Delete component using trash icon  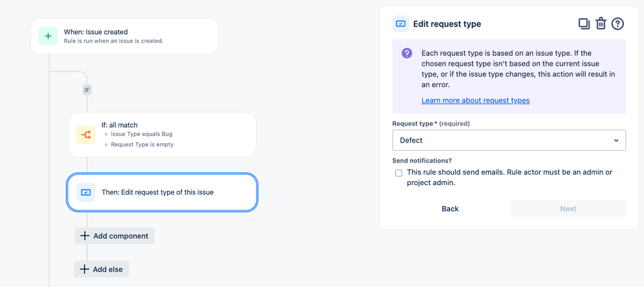pos(601,24)
